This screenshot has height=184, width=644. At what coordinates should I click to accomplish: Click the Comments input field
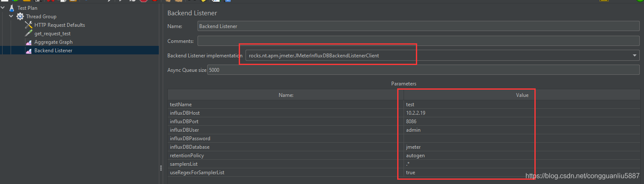pyautogui.click(x=418, y=41)
